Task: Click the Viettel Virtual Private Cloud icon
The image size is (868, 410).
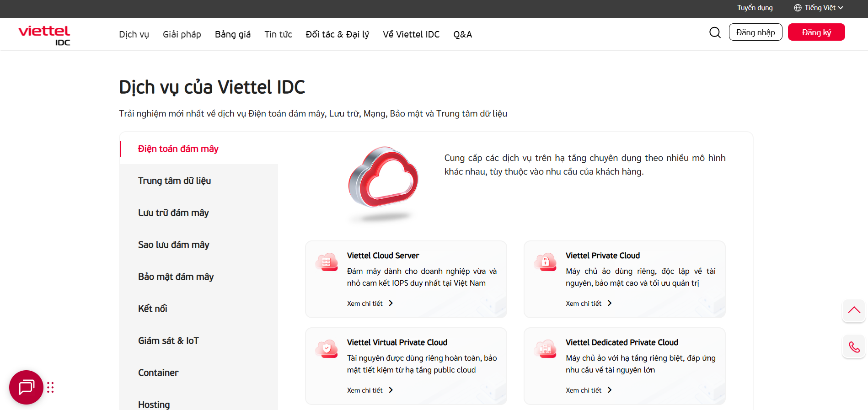Action: pyautogui.click(x=327, y=349)
